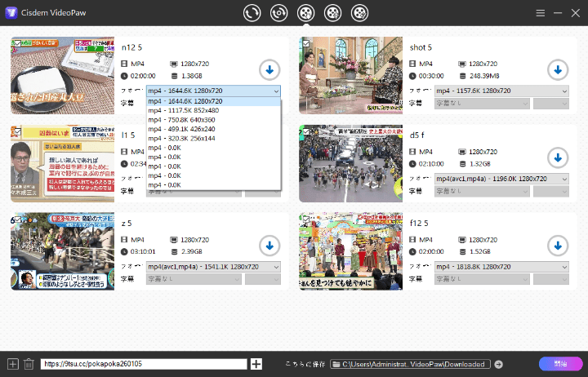Viewport: 588px width, 377px height.
Task: Click the download arrow for video n12 5
Action: click(x=269, y=69)
